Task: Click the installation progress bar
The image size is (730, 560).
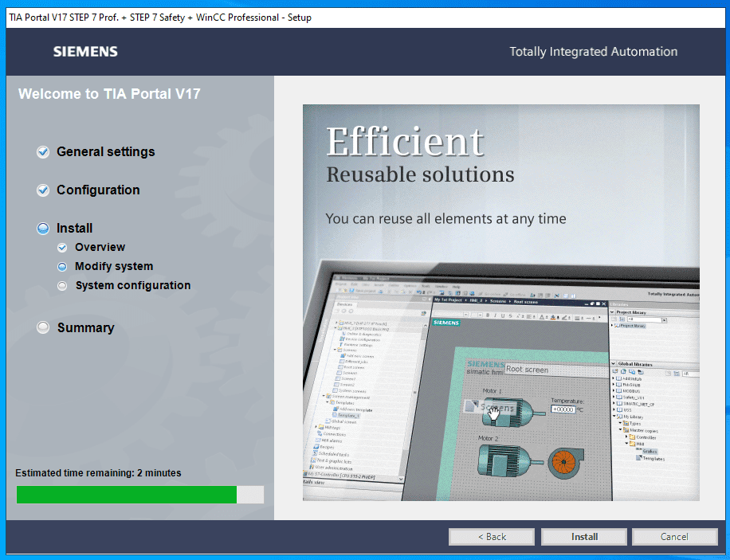Action: 140,495
